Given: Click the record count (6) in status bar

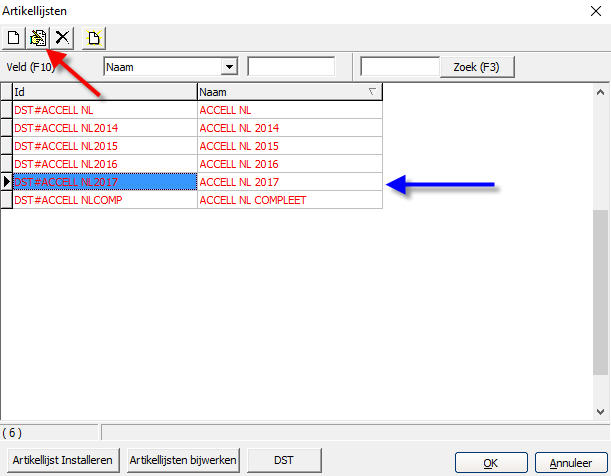Looking at the screenshot, I should (x=12, y=433).
